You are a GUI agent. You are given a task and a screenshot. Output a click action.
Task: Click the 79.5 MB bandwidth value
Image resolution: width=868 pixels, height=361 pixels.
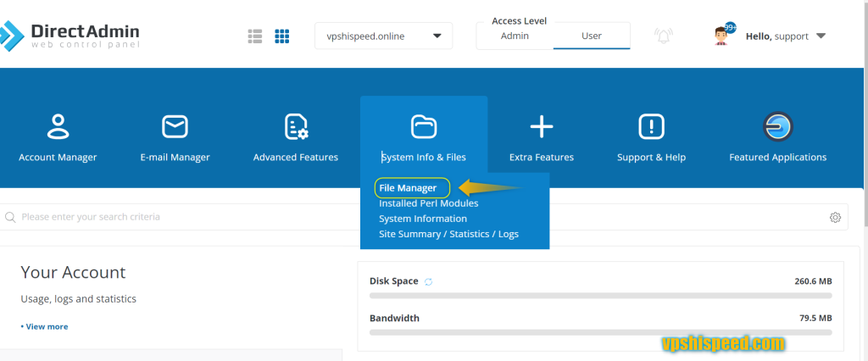pyautogui.click(x=816, y=319)
